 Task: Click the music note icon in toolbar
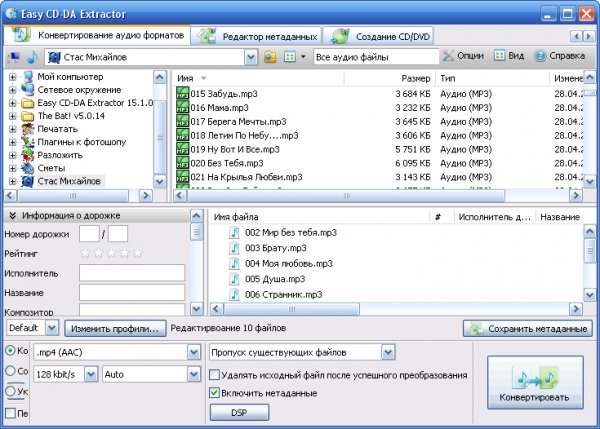pos(32,57)
